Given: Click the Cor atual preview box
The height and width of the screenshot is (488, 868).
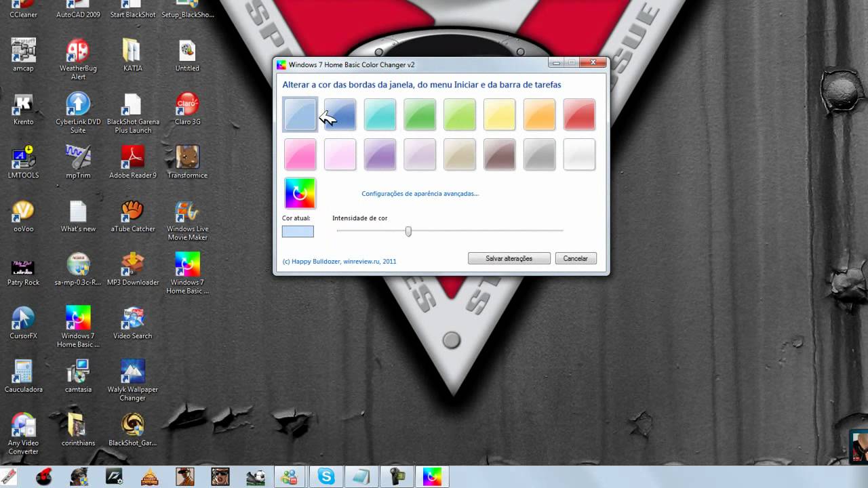Looking at the screenshot, I should [x=298, y=232].
